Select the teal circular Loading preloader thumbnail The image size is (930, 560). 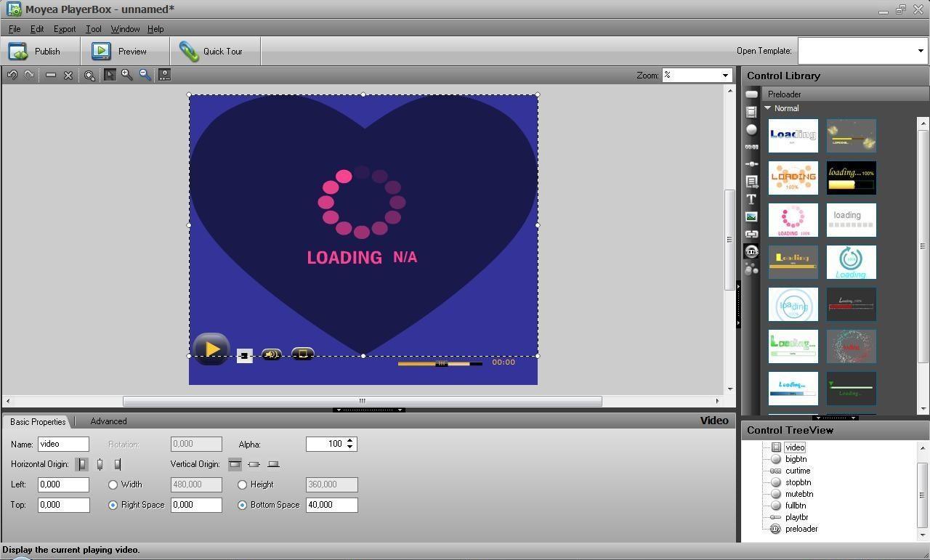pos(852,262)
